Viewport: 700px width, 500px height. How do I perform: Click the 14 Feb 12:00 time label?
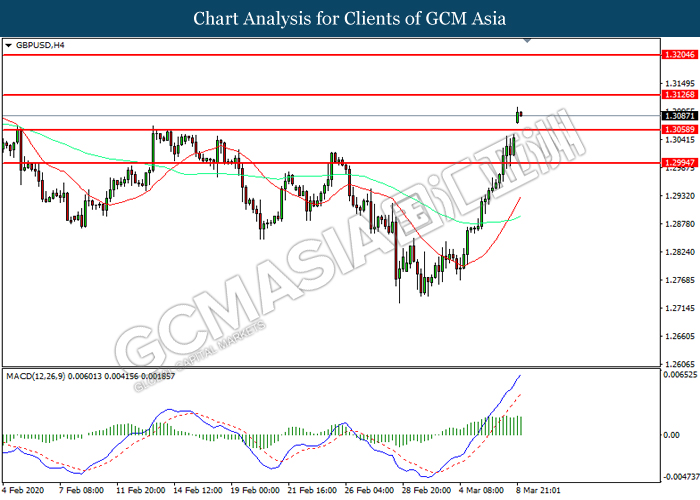coord(197,490)
